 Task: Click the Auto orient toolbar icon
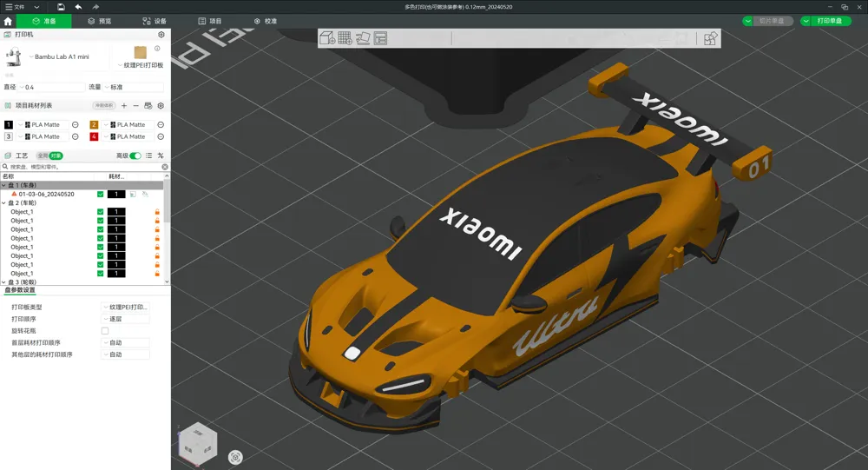point(363,38)
